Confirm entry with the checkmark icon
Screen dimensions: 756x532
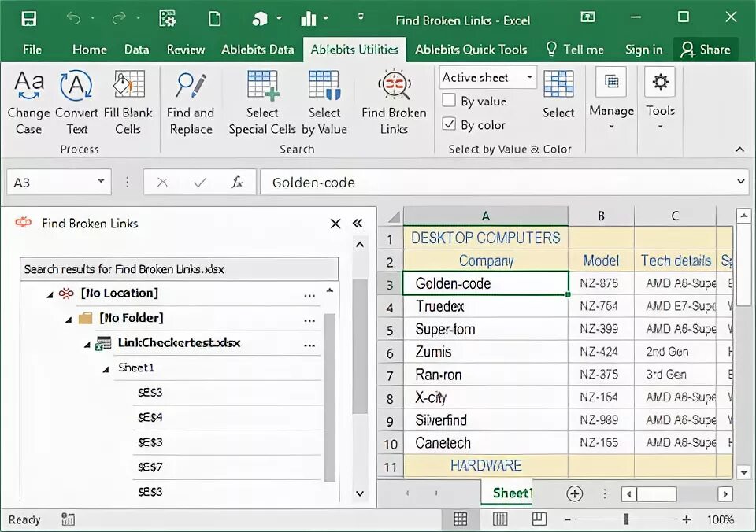click(200, 182)
